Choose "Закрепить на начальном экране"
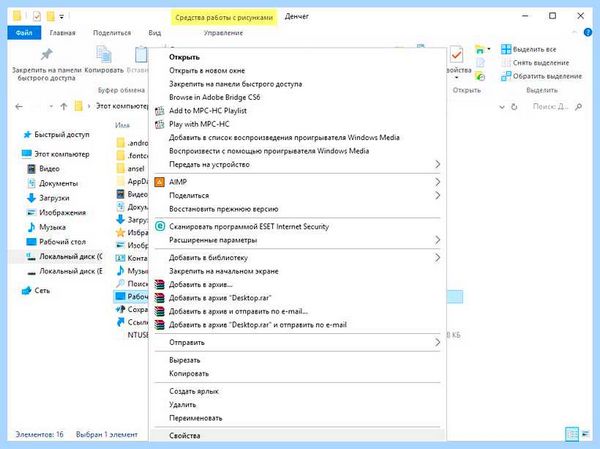This screenshot has height=449, width=600. [297, 271]
